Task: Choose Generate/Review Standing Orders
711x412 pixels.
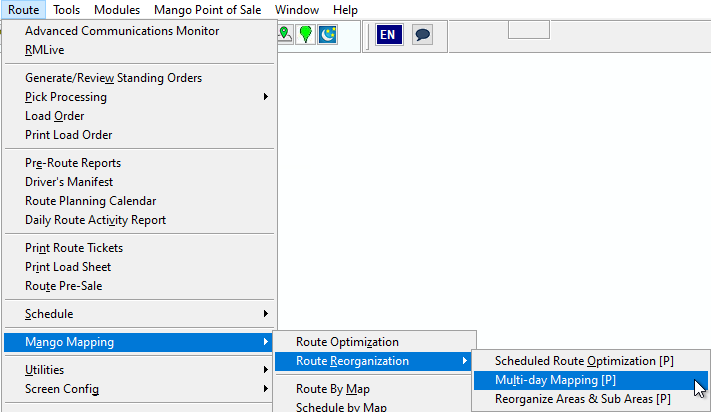Action: coord(140,78)
